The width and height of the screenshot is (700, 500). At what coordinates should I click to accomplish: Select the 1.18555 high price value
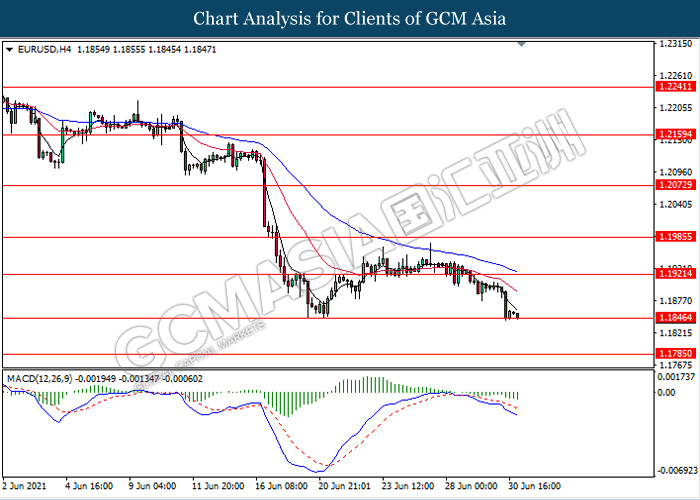point(129,50)
